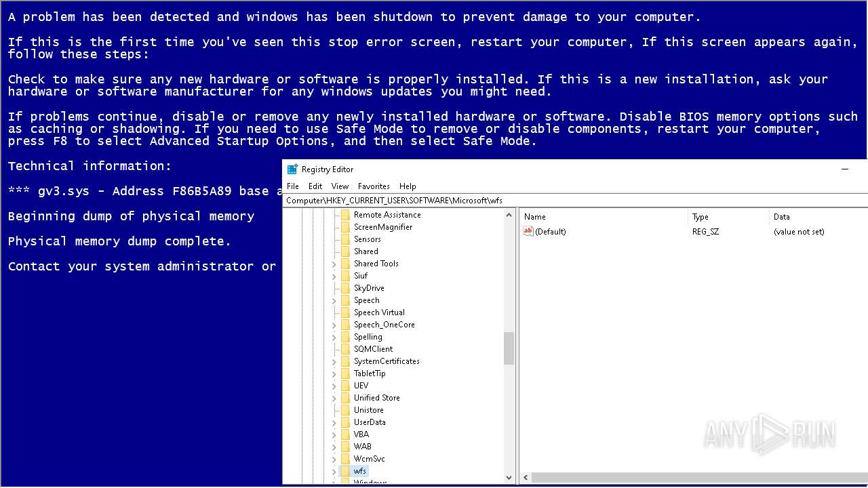
Task: Sort by the Type column header
Action: click(728, 217)
